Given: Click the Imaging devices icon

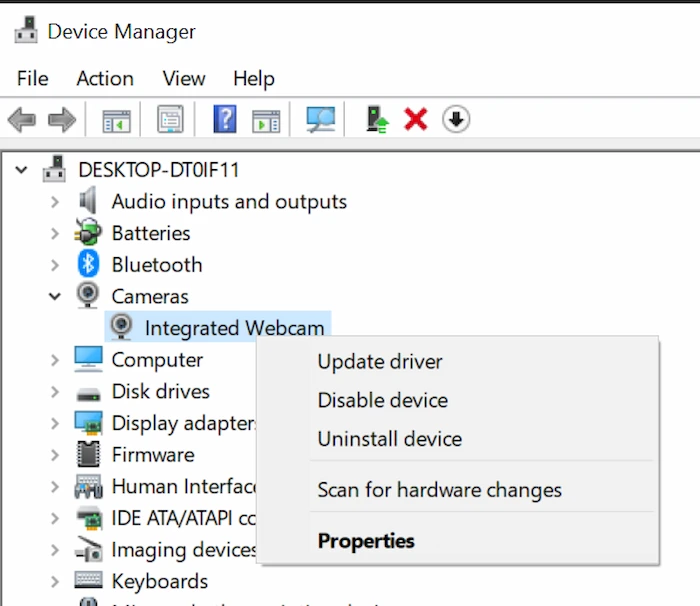Looking at the screenshot, I should (x=88, y=549).
